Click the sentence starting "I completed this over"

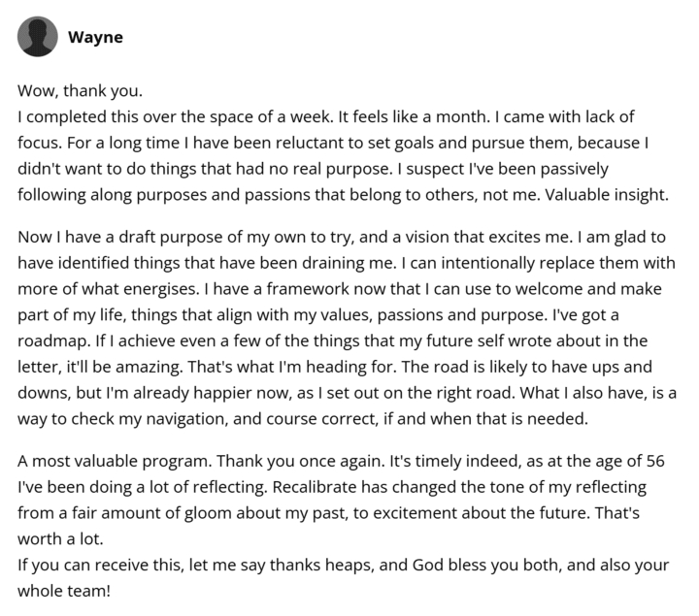pyautogui.click(x=175, y=117)
